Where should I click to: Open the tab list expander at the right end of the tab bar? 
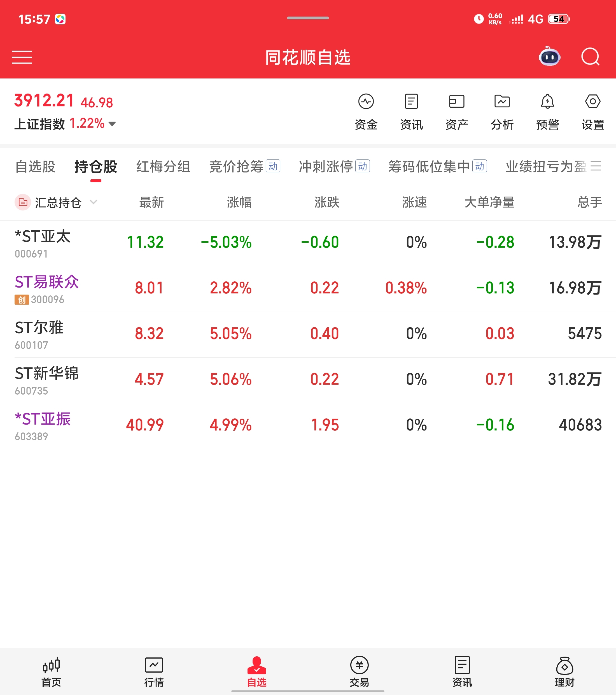(x=596, y=166)
